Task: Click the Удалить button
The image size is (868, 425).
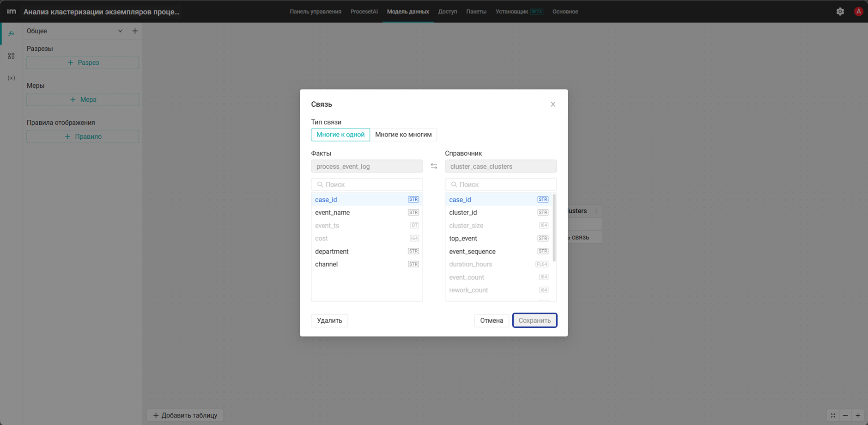Action: (x=329, y=320)
